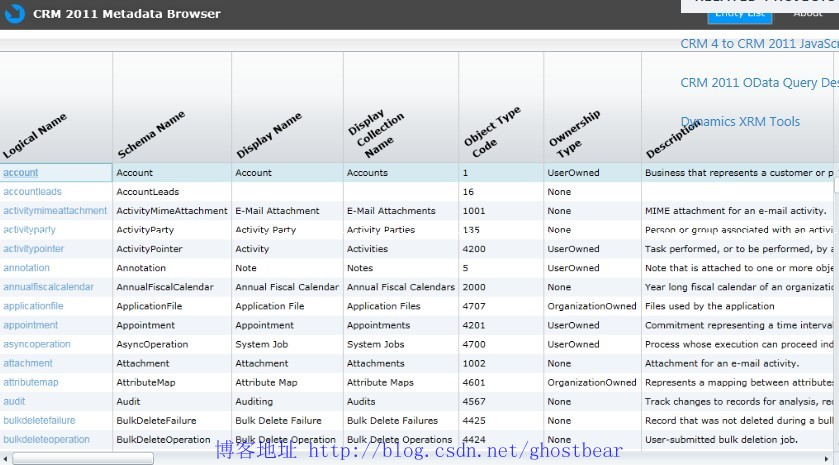Select the Attribute Maps collection name cell
839x465 pixels.
[401, 382]
